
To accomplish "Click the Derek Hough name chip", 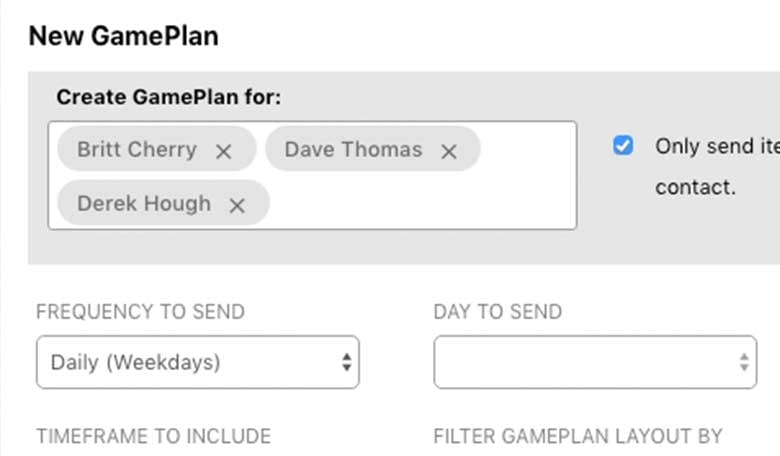I will click(144, 204).
